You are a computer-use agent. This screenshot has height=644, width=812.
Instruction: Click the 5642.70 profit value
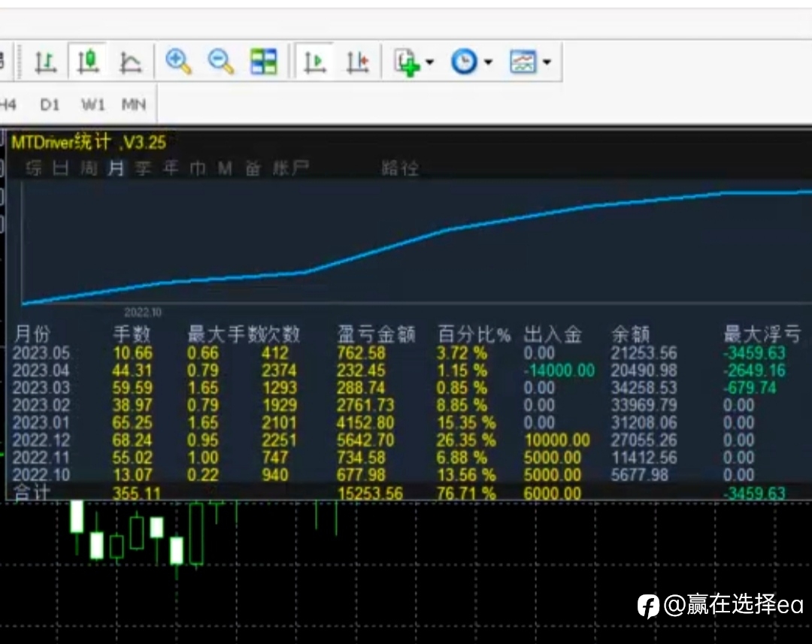coord(365,440)
